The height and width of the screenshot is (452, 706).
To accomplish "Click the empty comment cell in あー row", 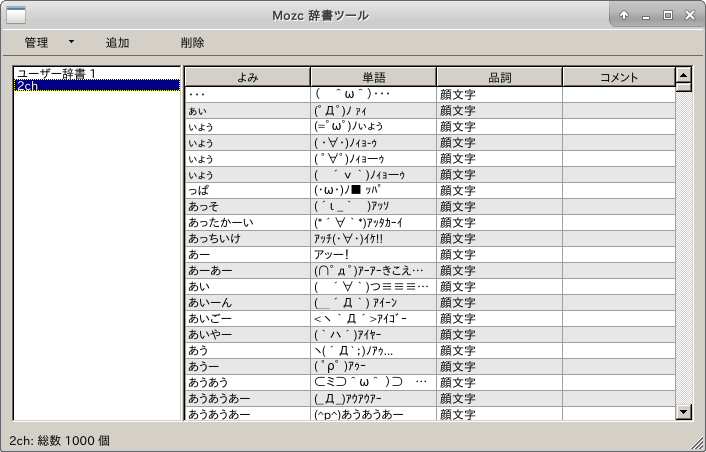I will (619, 254).
